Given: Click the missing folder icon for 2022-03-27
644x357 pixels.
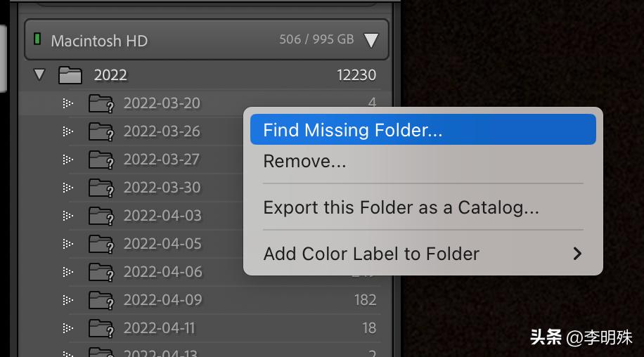Looking at the screenshot, I should 101,160.
